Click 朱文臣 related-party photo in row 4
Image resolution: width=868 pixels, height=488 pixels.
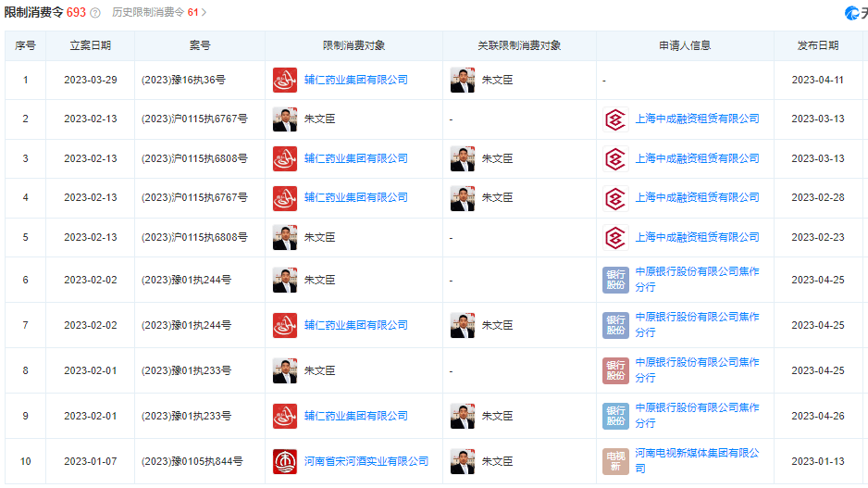pos(463,198)
